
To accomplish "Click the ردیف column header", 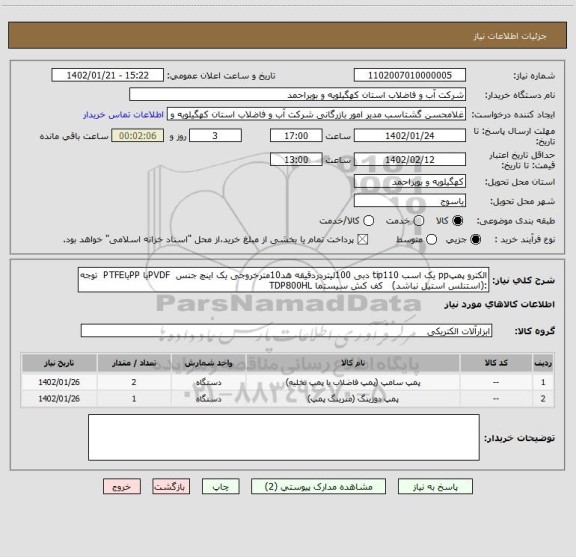I will tap(543, 363).
